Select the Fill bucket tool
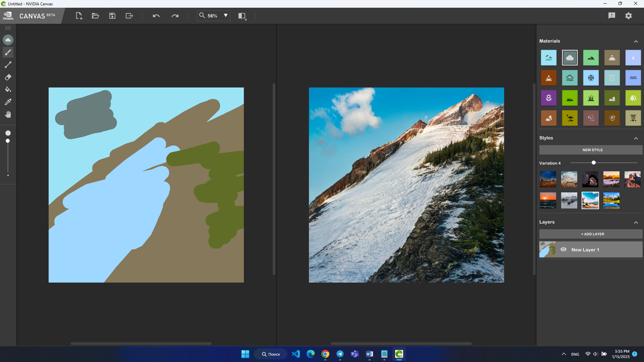This screenshot has height=362, width=644. point(8,89)
